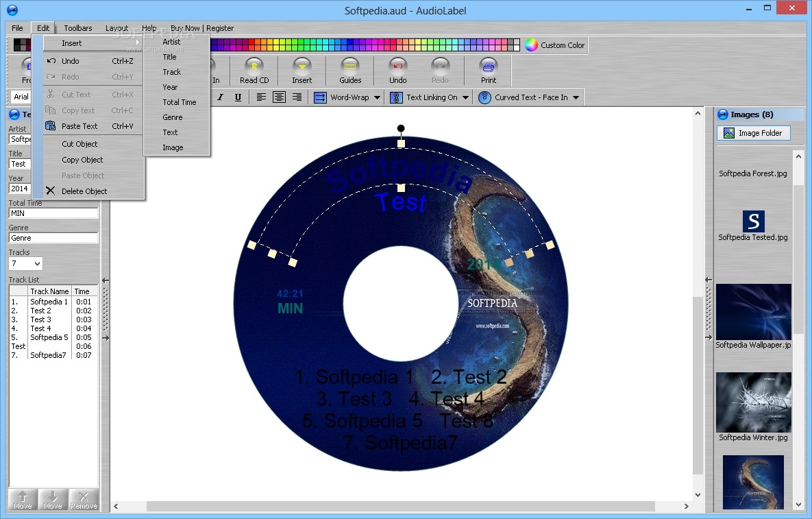
Task: Choose Paste Text from Edit menu
Action: 92,126
